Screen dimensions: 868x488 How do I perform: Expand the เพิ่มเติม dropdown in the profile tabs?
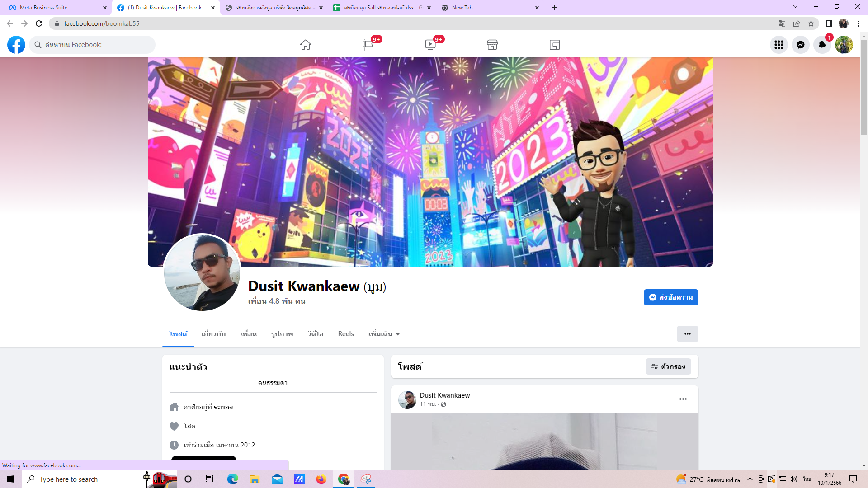pyautogui.click(x=384, y=334)
